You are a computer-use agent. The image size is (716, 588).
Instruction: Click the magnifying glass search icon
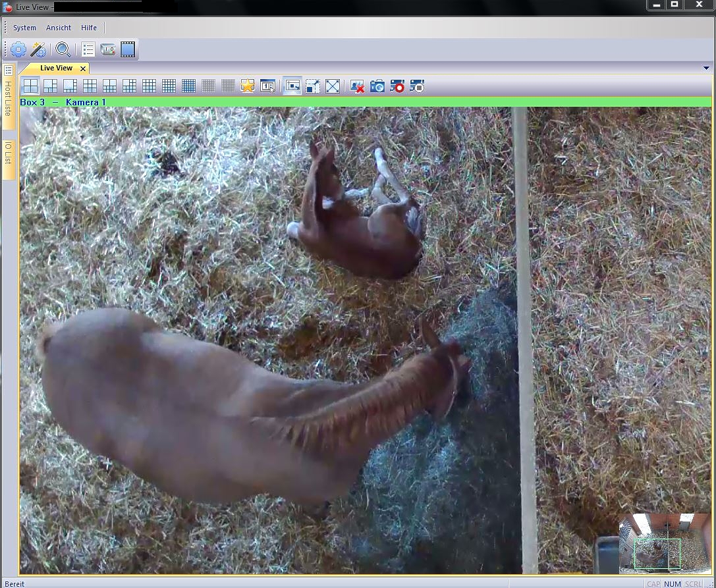point(63,49)
